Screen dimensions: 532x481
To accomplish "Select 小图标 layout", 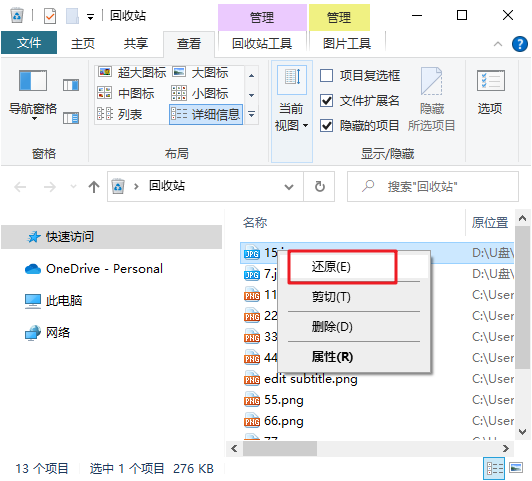I will (200, 93).
